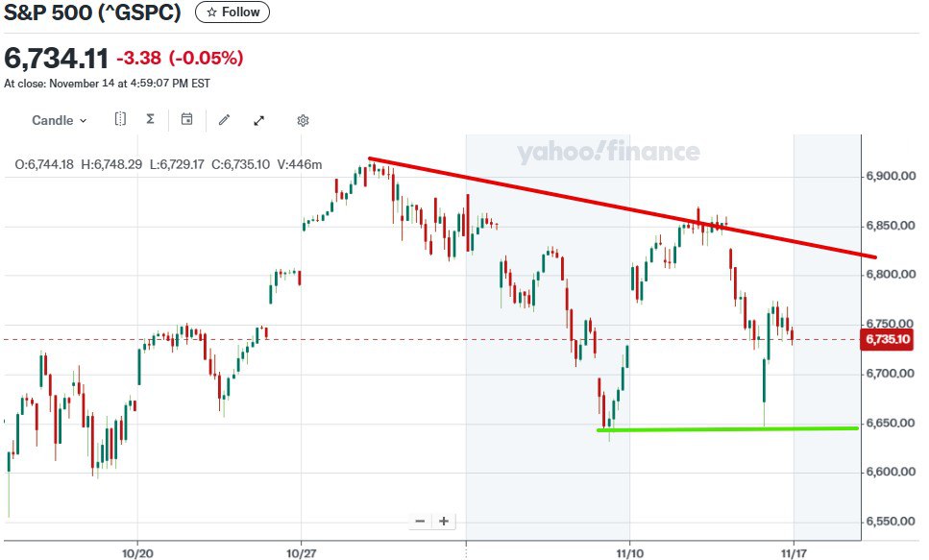Screen dimensions: 929x560
Task: Click the S&P 500 (^GSPC) title
Action: point(93,13)
